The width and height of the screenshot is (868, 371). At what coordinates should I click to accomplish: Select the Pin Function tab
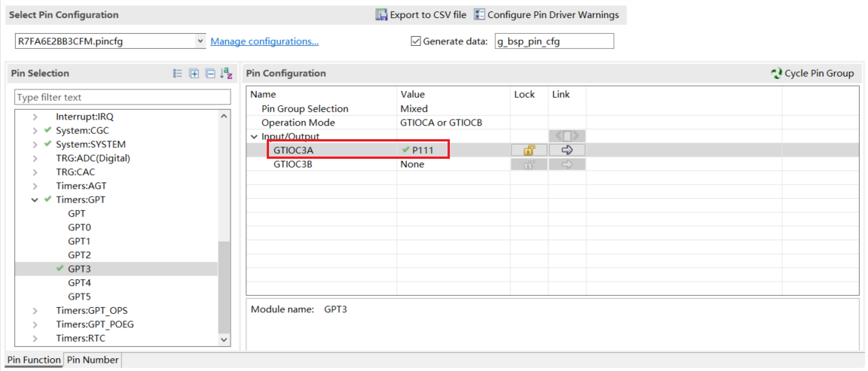[x=33, y=360]
